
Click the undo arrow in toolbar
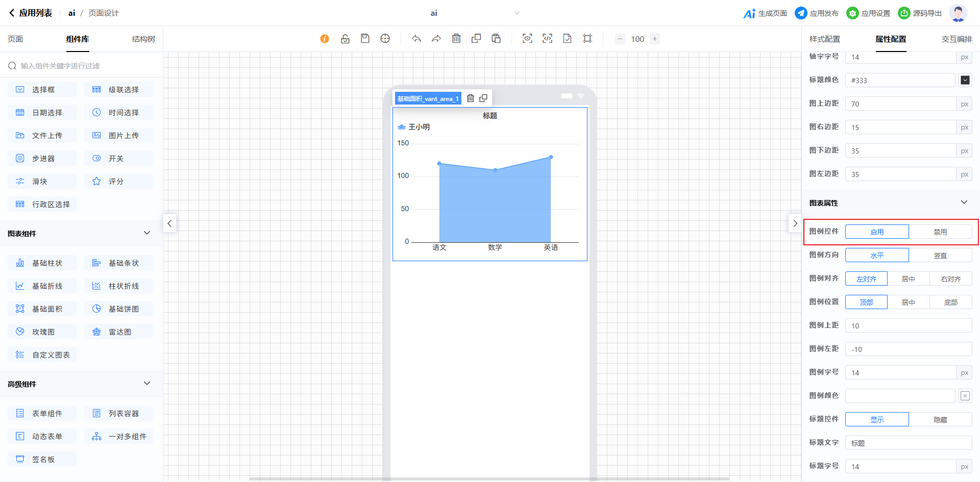[x=416, y=39]
